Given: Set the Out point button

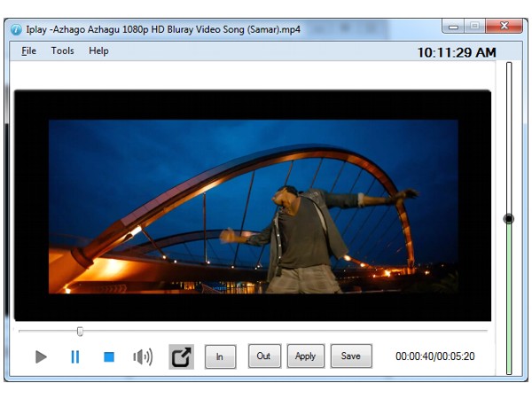Looking at the screenshot, I should click(264, 356).
